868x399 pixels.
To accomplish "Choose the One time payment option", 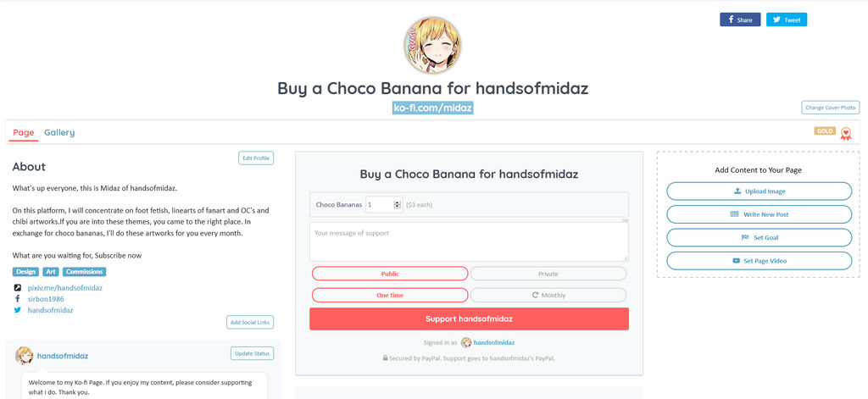I will tap(390, 295).
